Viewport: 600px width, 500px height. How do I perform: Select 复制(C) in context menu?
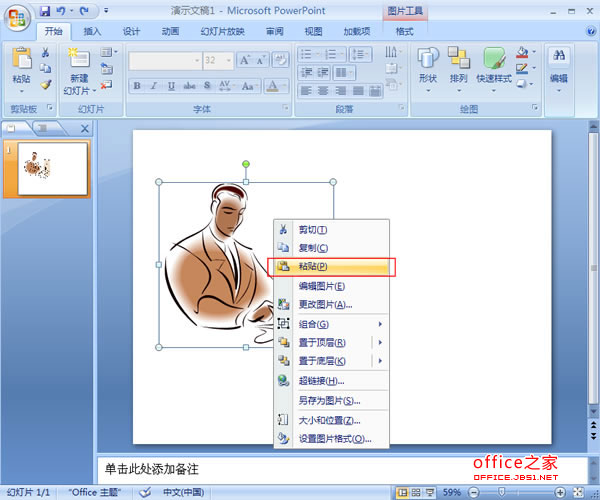[332, 248]
